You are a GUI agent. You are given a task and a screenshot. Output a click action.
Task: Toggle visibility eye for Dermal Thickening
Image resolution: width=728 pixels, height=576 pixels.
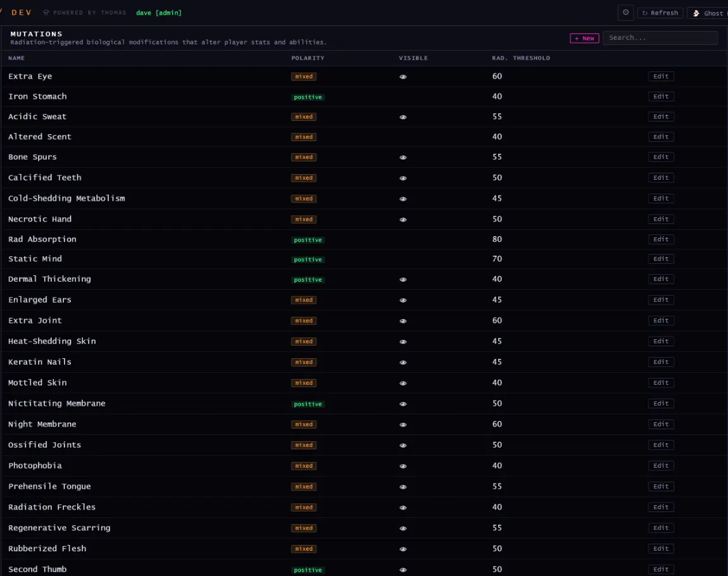[x=403, y=279]
